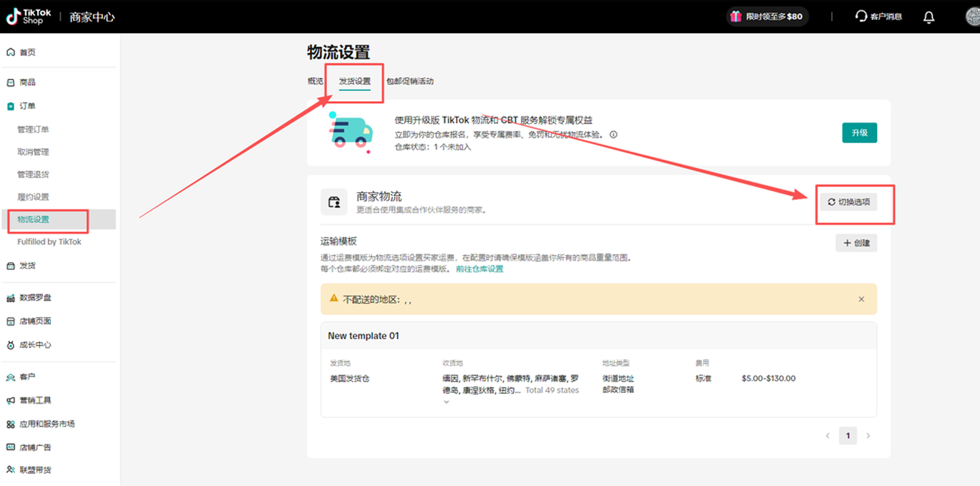Collapse the 收货地 states chevron

446,401
